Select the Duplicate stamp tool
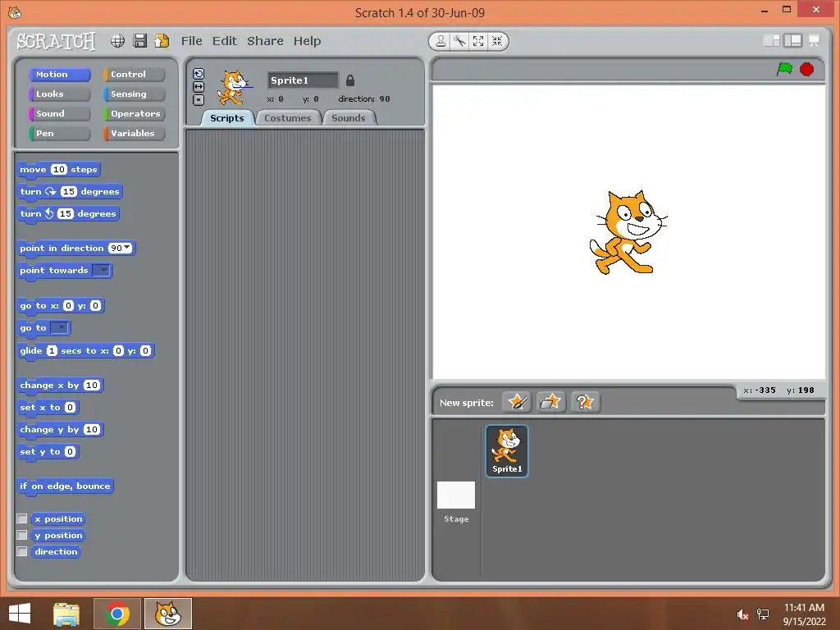This screenshot has height=630, width=840. (441, 41)
